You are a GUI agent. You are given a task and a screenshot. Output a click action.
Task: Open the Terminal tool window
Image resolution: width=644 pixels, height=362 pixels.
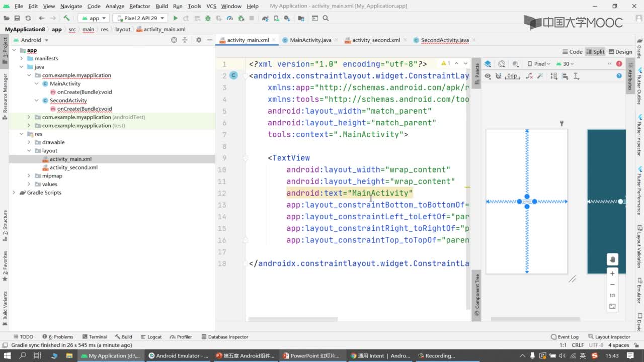click(x=94, y=337)
